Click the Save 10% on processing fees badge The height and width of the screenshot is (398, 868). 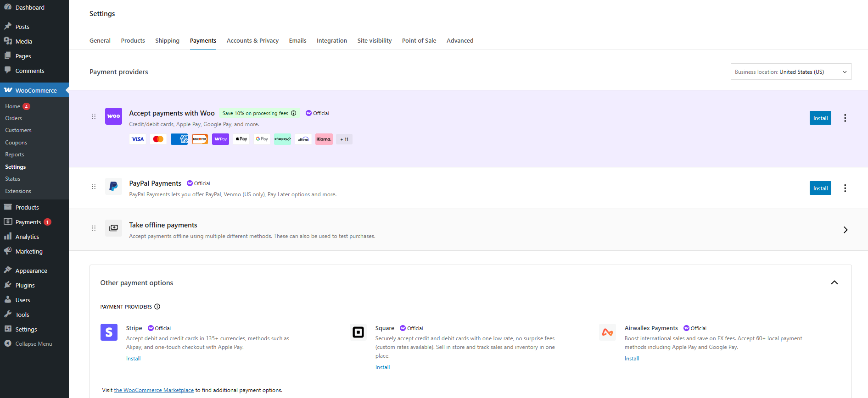click(259, 113)
